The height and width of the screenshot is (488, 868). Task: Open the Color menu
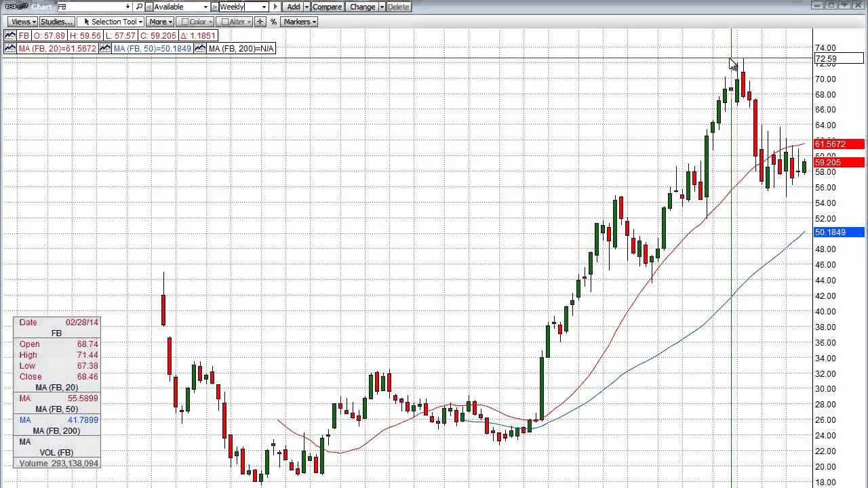click(x=196, y=22)
